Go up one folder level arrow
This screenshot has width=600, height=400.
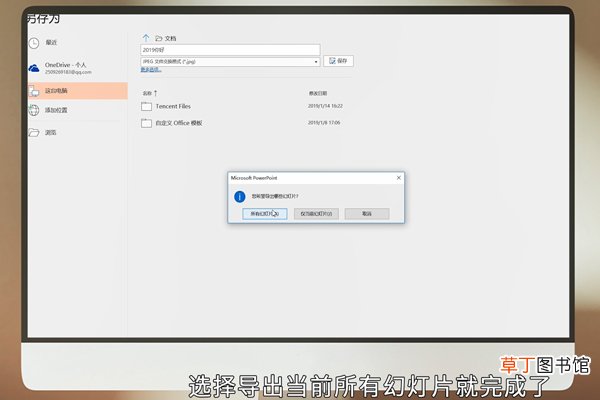coord(146,38)
